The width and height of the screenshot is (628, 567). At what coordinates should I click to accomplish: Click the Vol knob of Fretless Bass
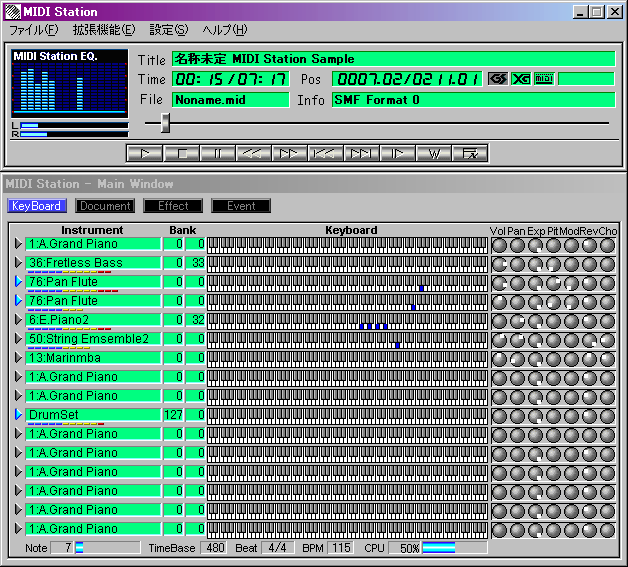click(x=499, y=264)
